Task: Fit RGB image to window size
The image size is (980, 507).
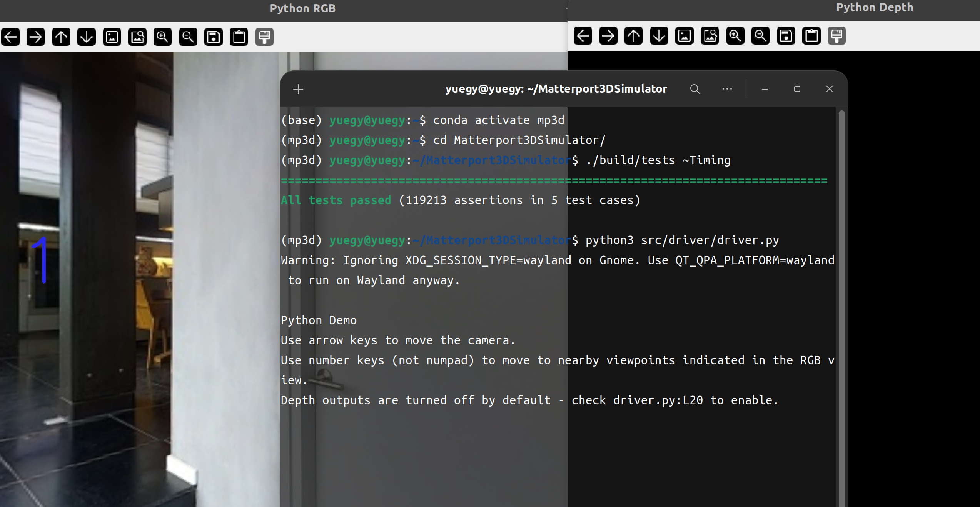Action: click(x=137, y=37)
